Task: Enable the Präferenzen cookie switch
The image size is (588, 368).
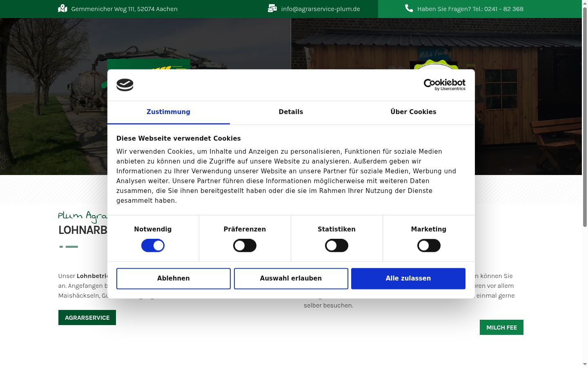Action: pos(245,246)
